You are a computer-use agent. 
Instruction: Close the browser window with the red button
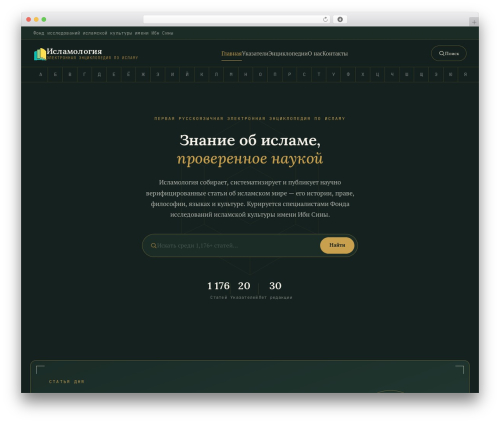click(x=29, y=19)
